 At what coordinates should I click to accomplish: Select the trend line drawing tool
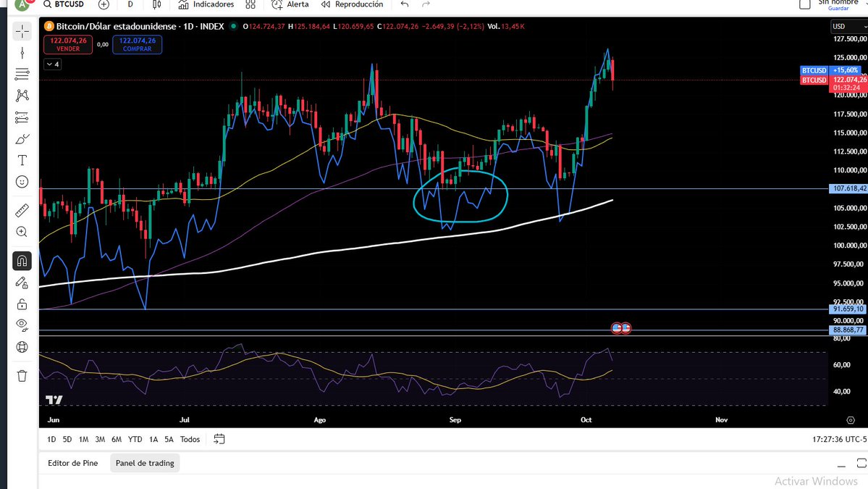pos(22,53)
